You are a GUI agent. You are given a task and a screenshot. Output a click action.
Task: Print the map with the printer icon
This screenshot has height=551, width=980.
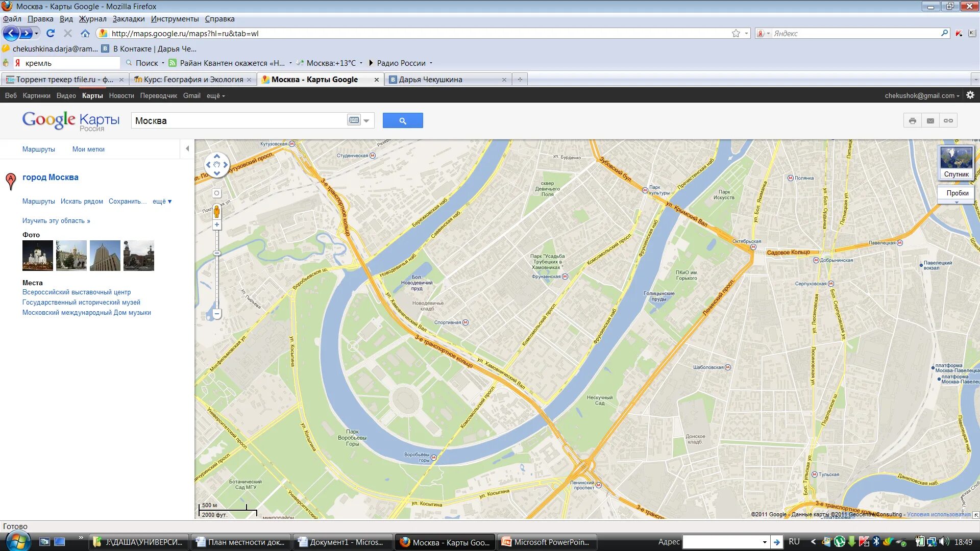point(912,121)
